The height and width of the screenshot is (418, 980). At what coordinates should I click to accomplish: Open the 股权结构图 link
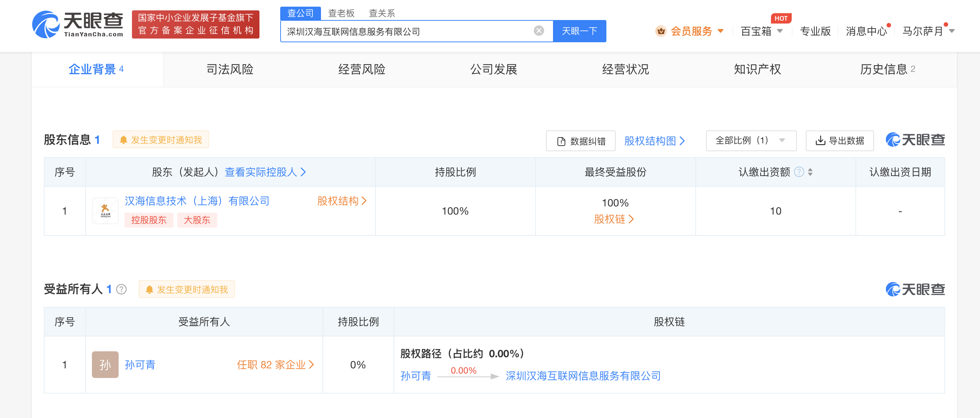(654, 141)
